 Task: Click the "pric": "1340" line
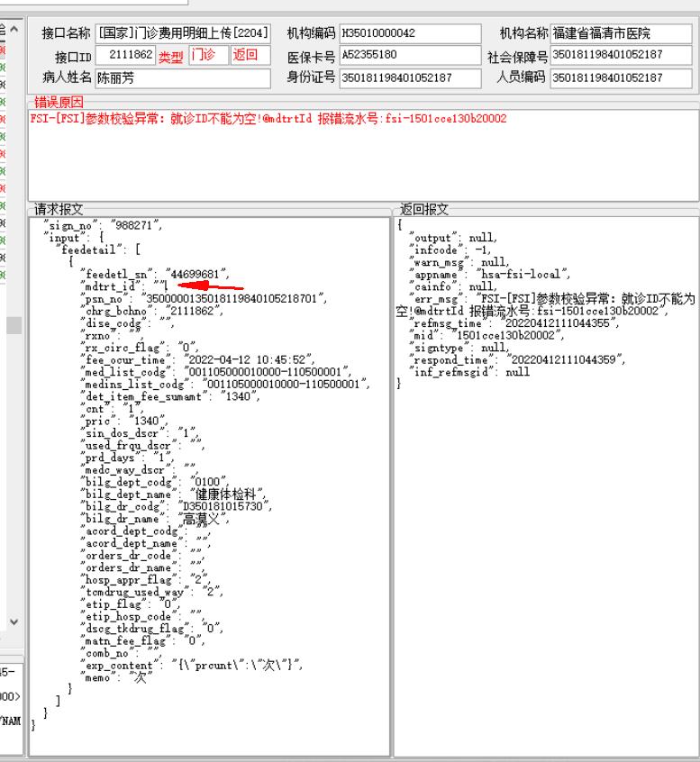[124, 421]
